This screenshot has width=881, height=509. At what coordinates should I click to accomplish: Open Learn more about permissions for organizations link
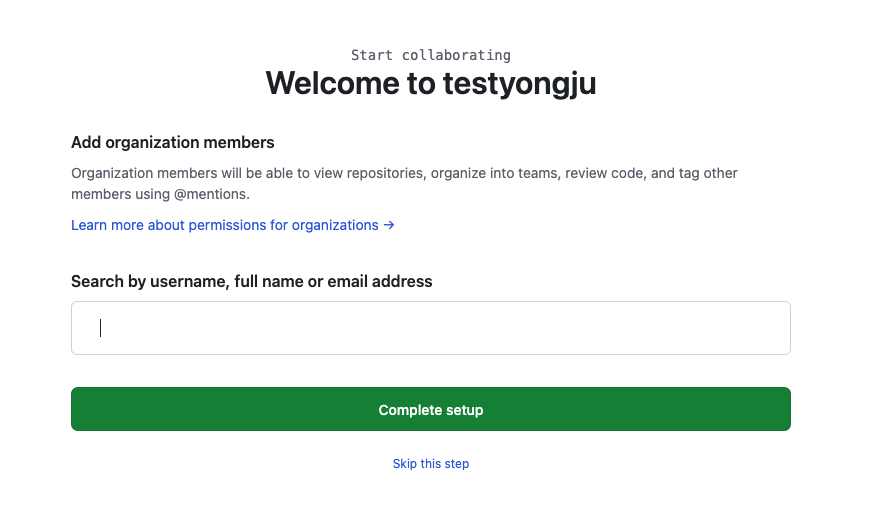point(233,225)
